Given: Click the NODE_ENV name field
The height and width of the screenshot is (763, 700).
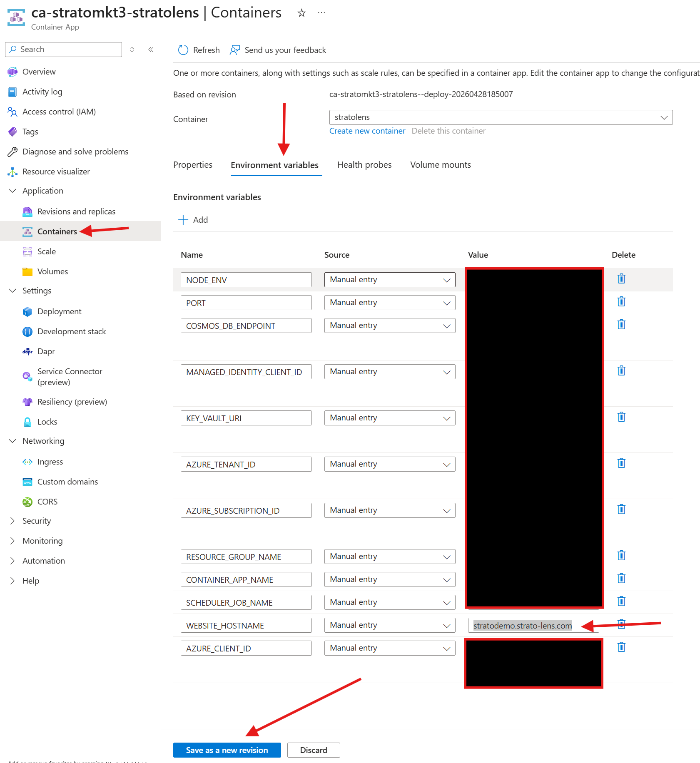Looking at the screenshot, I should click(246, 280).
